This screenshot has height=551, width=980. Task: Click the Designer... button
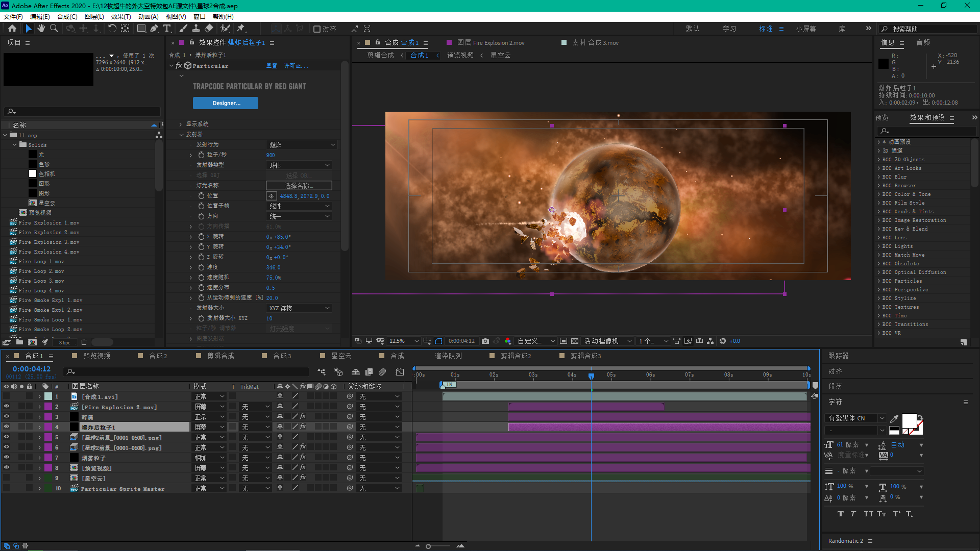226,103
